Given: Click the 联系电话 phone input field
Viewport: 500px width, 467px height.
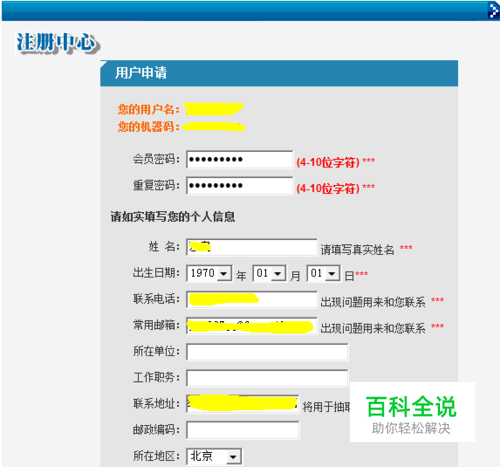Looking at the screenshot, I should (252, 299).
